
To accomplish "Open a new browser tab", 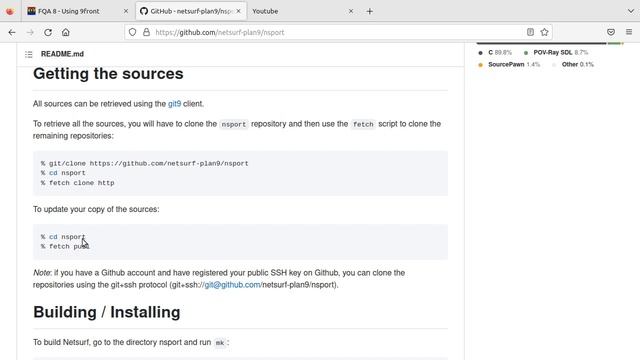I will pyautogui.click(x=369, y=11).
